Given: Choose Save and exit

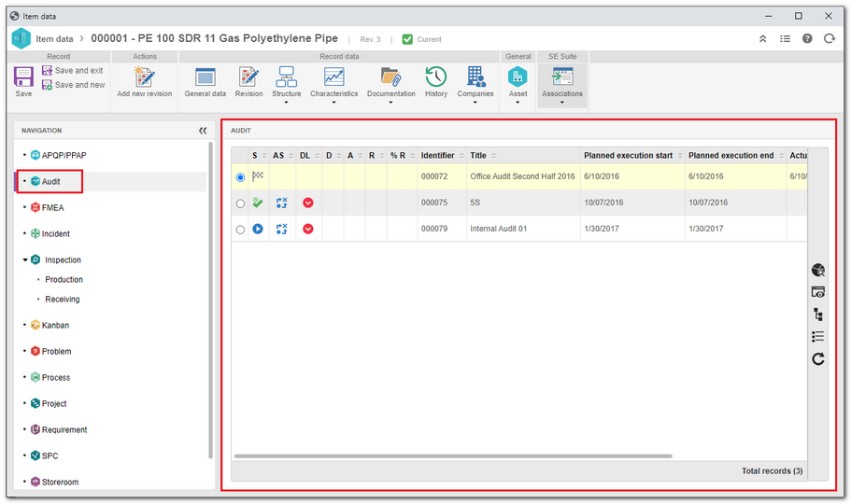Looking at the screenshot, I should click(73, 71).
